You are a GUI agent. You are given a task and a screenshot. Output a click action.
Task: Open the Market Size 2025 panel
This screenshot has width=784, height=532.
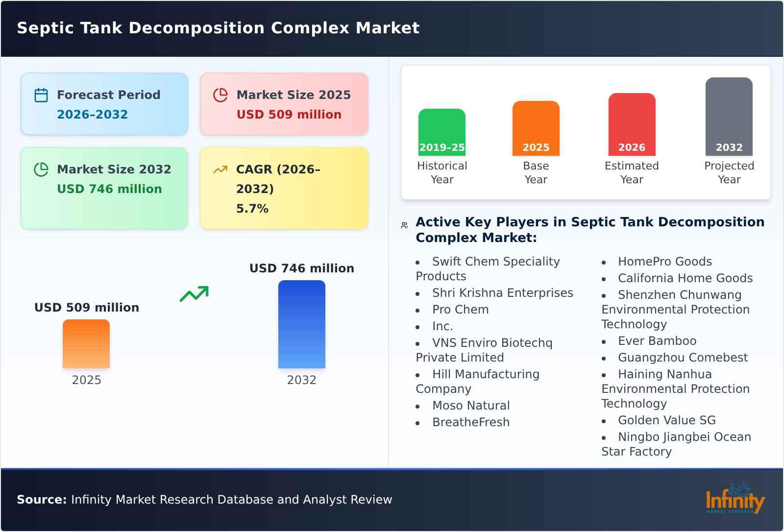pyautogui.click(x=283, y=103)
